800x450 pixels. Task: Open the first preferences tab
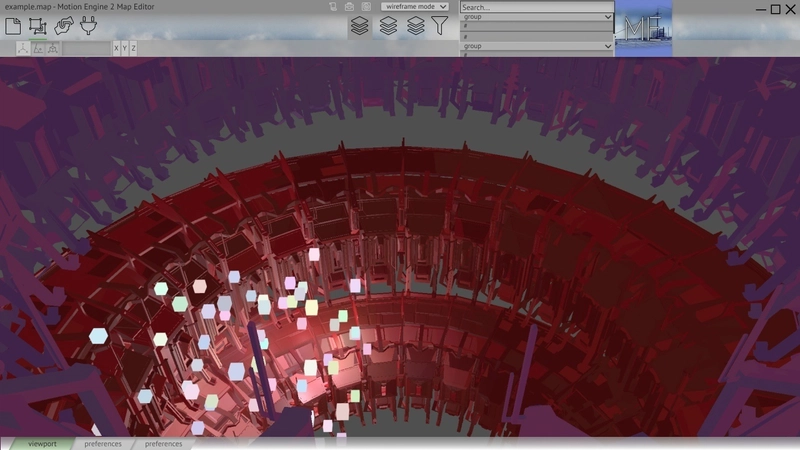[x=103, y=444]
